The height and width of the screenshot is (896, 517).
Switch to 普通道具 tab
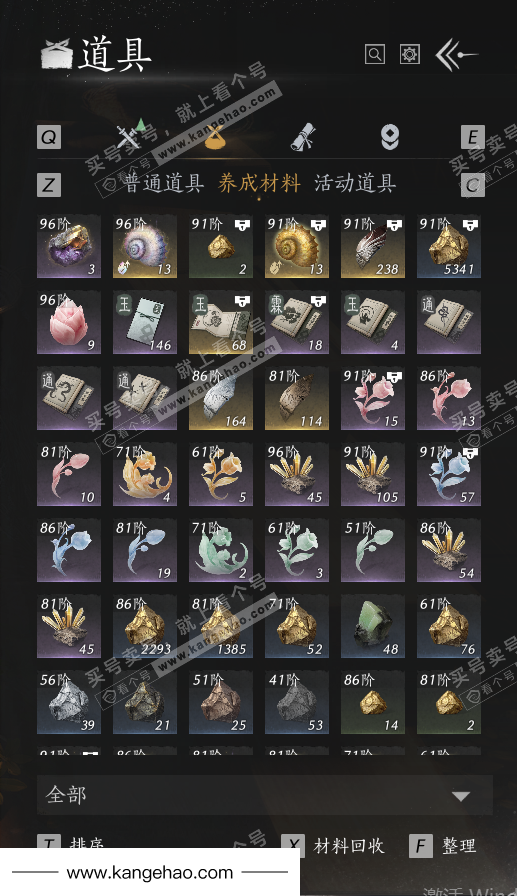(165, 183)
